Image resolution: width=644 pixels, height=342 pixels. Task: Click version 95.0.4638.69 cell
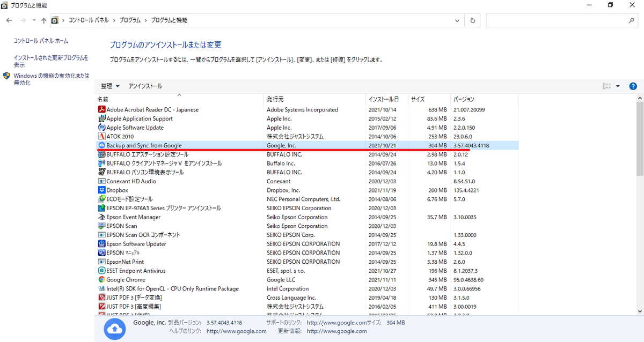click(x=468, y=279)
